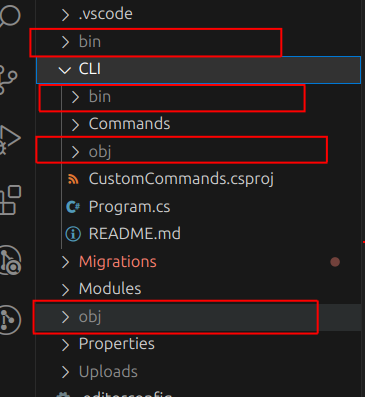Click the C# icon beside Program.cs
Screen dimensions: 365x397
(73, 207)
